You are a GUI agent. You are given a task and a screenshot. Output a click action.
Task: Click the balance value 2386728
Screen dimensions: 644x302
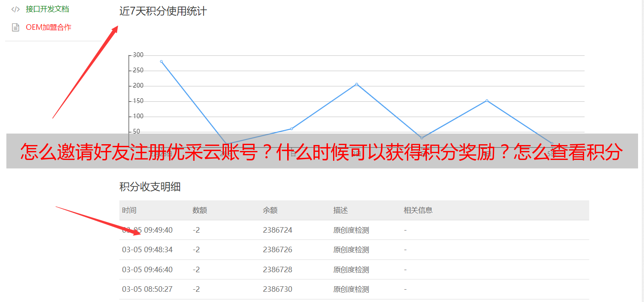[278, 270]
